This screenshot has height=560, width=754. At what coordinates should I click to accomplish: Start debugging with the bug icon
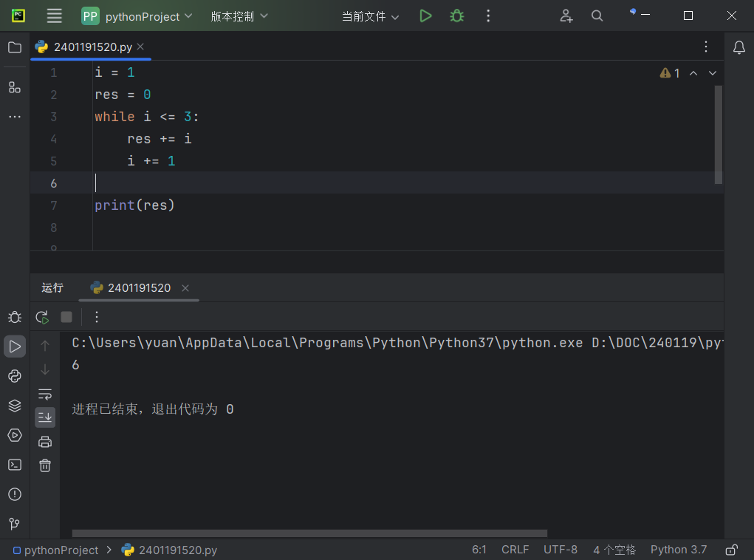457,16
